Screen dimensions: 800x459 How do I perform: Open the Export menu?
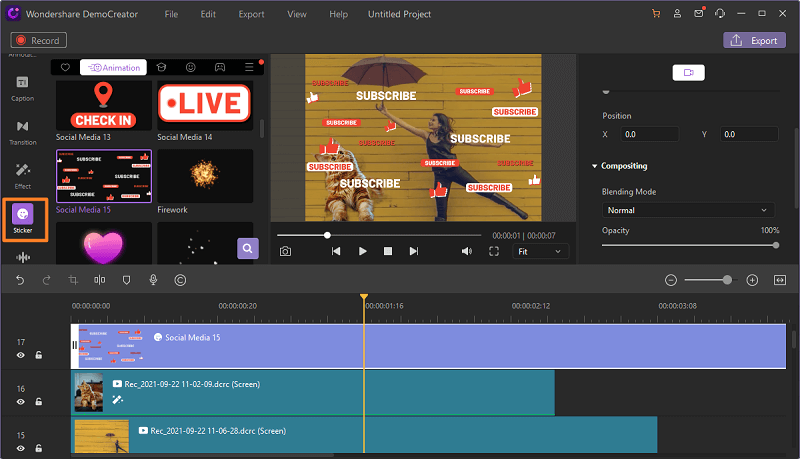pos(252,14)
